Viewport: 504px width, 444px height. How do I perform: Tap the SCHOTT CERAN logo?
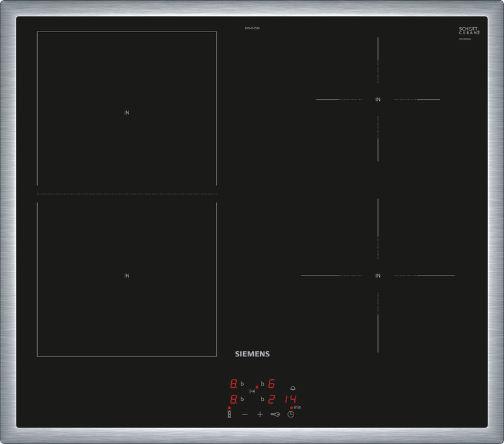pyautogui.click(x=469, y=30)
